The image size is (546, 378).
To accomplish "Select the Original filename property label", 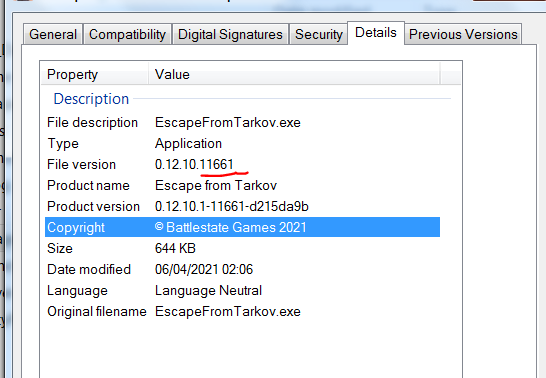I will click(x=97, y=312).
